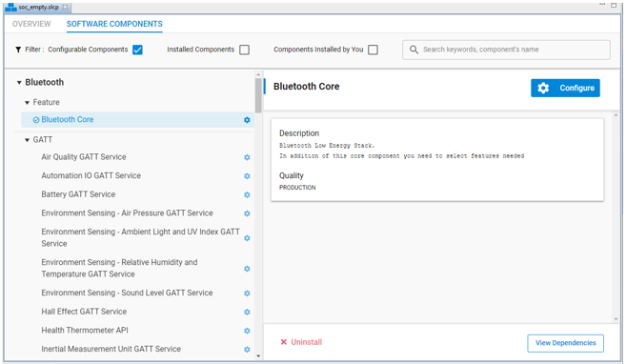Click the Bluetooth Low Energy Stack description text
Image resolution: width=626 pixels, height=364 pixels.
point(327,146)
